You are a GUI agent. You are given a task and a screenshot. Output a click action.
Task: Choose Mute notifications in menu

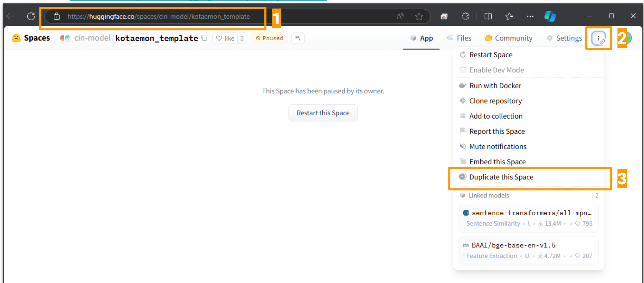coord(498,146)
